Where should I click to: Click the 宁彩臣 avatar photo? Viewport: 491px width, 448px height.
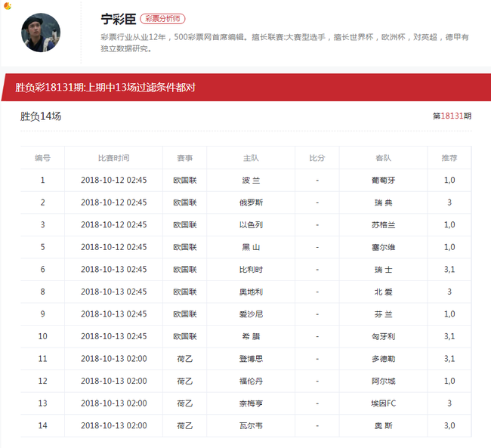41,32
